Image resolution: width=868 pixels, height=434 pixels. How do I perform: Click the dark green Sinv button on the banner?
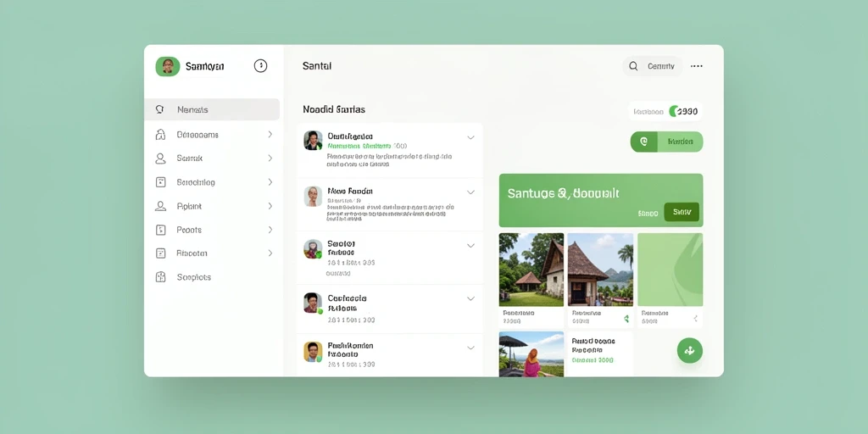pyautogui.click(x=682, y=212)
